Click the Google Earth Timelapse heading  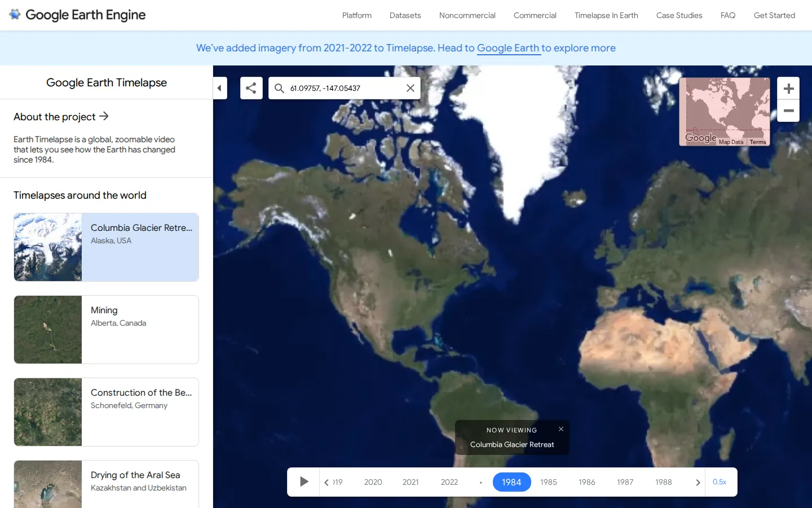pos(107,82)
